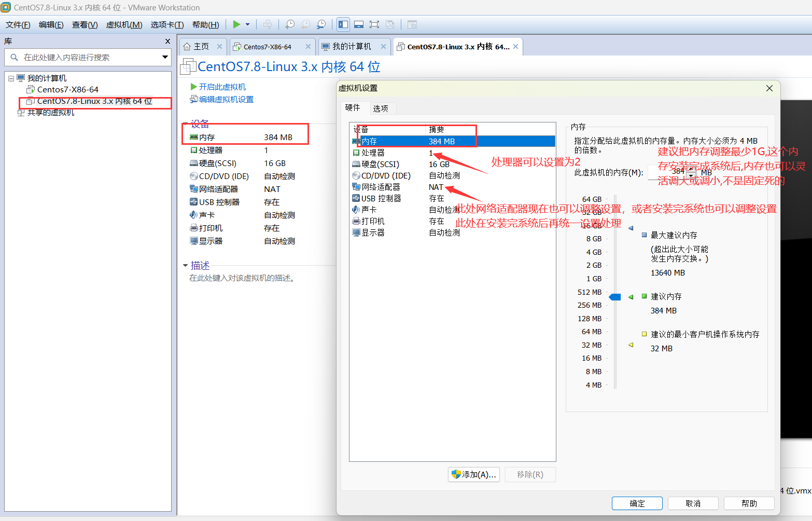Open the library search filter dropdown arrow
The height and width of the screenshot is (521, 812).
[x=165, y=57]
